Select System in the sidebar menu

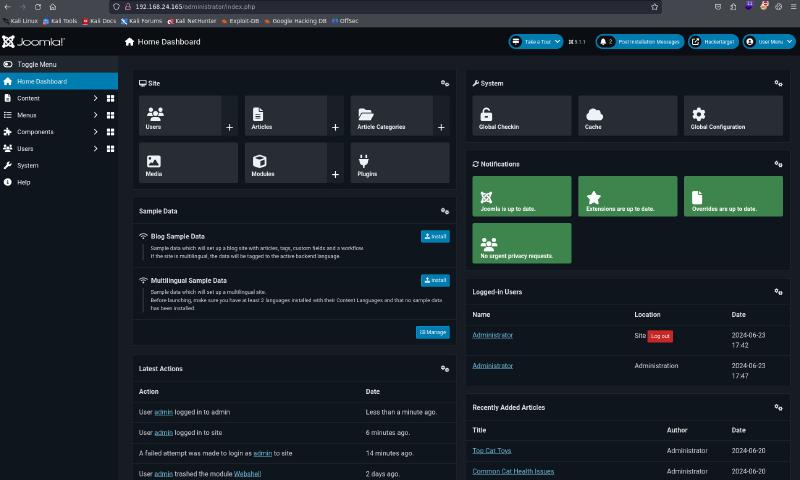point(28,165)
